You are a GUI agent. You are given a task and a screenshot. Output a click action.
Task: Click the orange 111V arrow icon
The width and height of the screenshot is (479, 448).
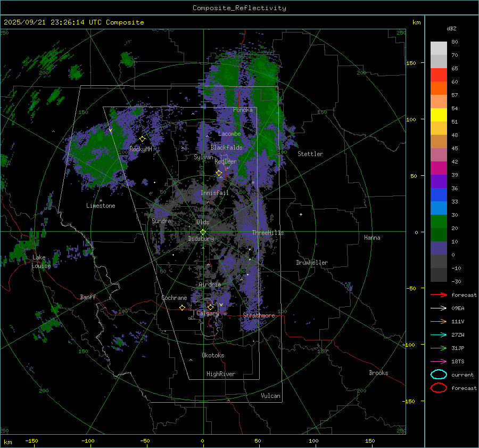click(438, 321)
